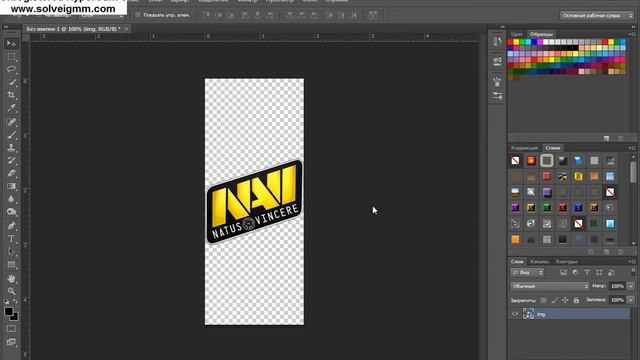Toggle the layer filtering switch
This screenshot has height=360, width=640.
click(x=633, y=272)
